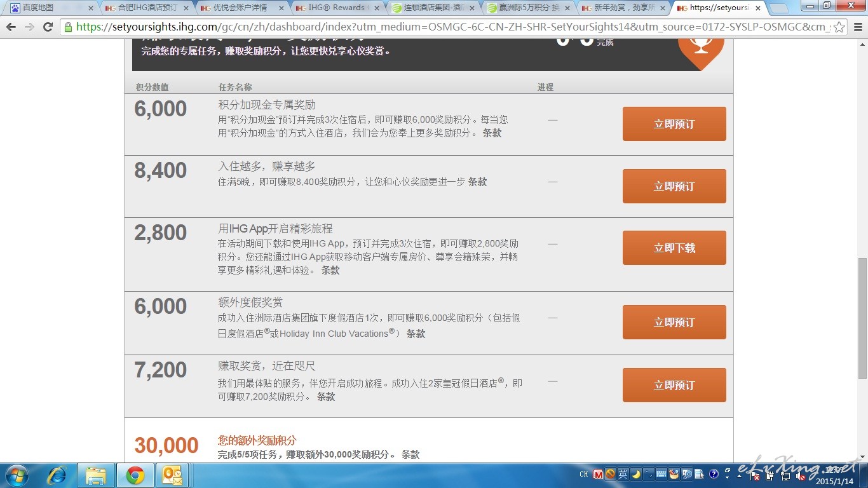
Task: Click the Chrome icon on the taskbar
Action: [134, 475]
